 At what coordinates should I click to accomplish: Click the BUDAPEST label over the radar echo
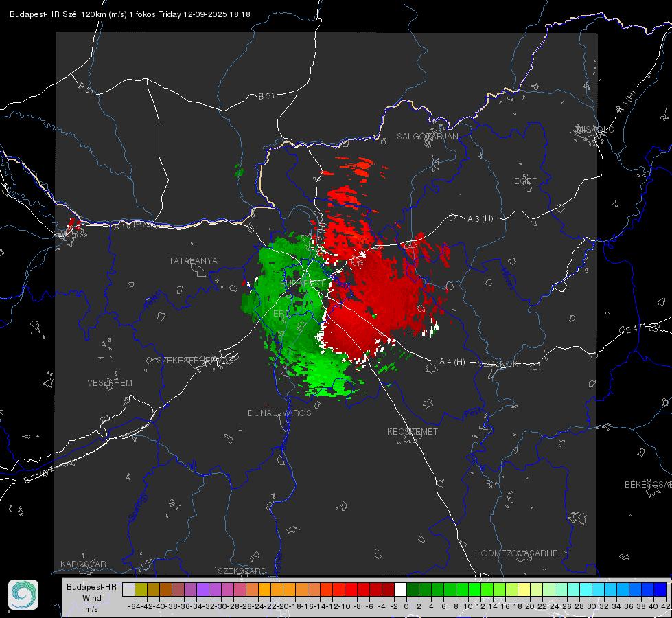(302, 284)
